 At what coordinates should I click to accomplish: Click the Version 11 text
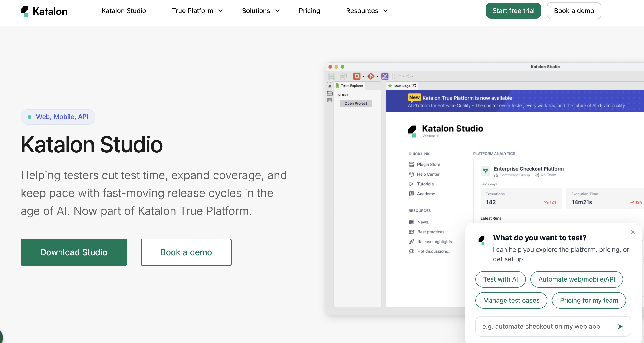(x=431, y=136)
